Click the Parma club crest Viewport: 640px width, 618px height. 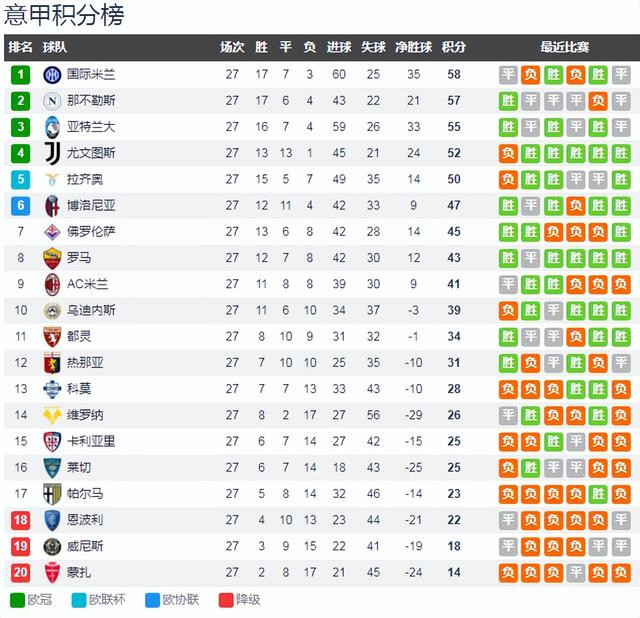click(52, 494)
